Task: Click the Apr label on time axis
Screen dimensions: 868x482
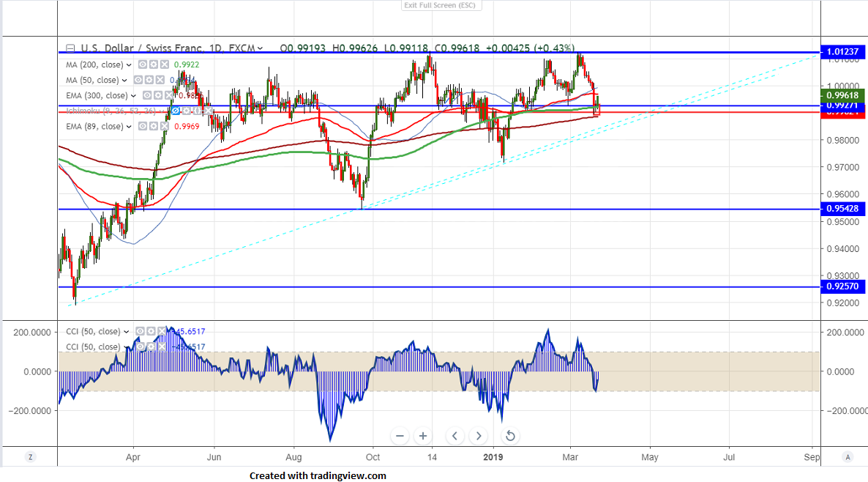Action: (x=133, y=457)
